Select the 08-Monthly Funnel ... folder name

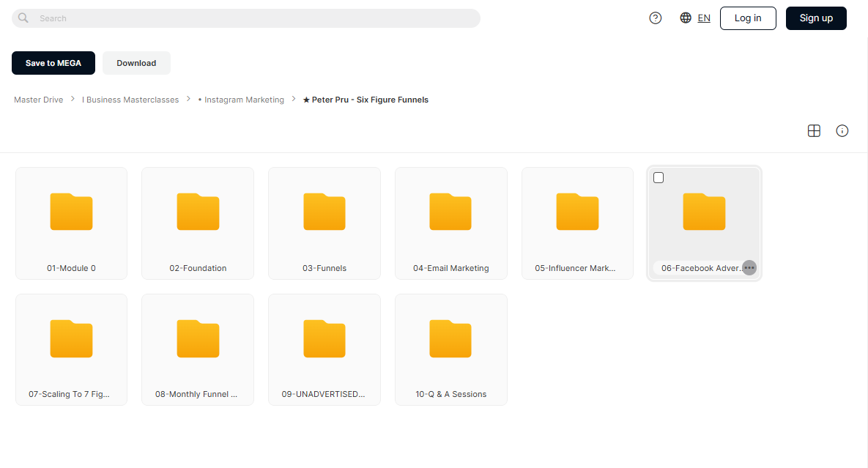click(196, 395)
